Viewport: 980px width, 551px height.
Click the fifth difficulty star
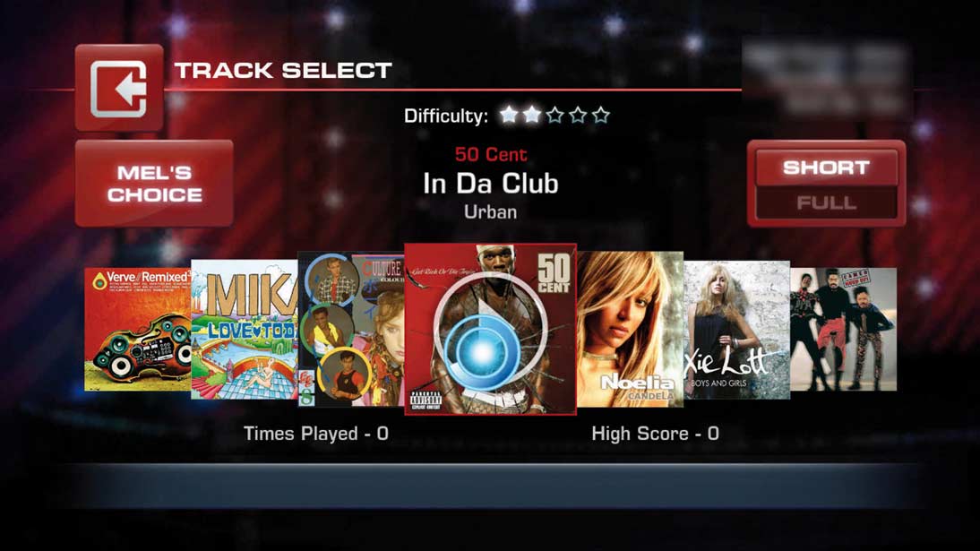(600, 115)
